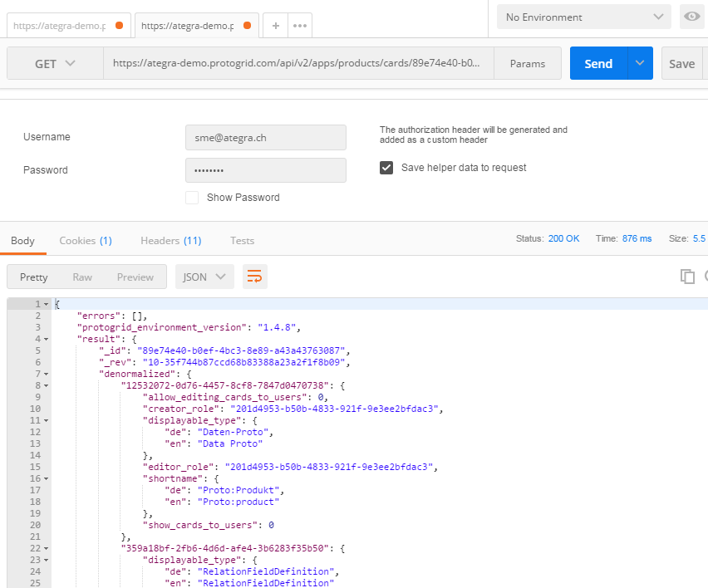Switch to the Tests tab
The width and height of the screenshot is (708, 588).
click(242, 241)
